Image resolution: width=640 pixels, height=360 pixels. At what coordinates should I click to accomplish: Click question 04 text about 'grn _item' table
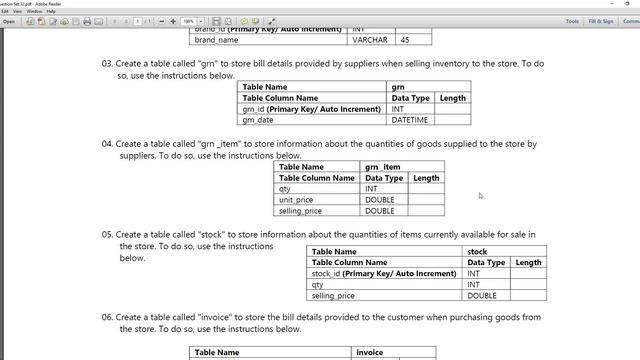(x=319, y=149)
